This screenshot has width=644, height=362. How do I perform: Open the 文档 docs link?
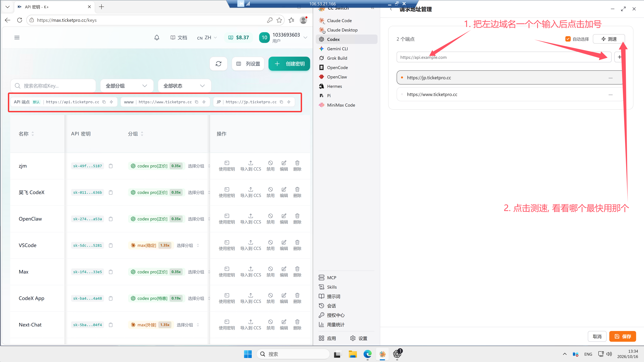click(x=179, y=38)
